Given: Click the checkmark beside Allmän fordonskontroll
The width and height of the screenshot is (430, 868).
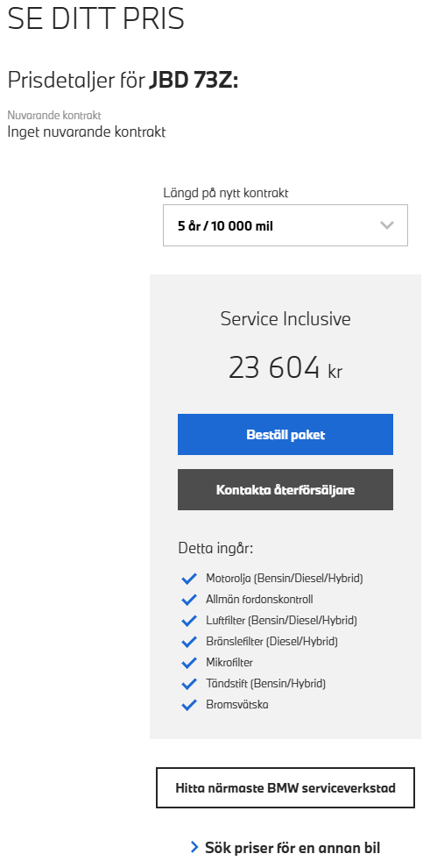Looking at the screenshot, I should (189, 600).
